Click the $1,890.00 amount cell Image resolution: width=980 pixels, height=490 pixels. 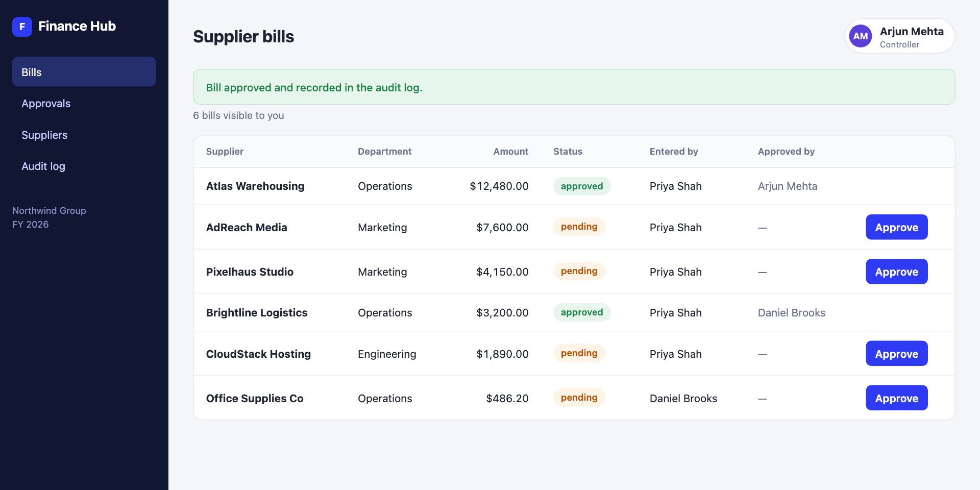pos(502,354)
